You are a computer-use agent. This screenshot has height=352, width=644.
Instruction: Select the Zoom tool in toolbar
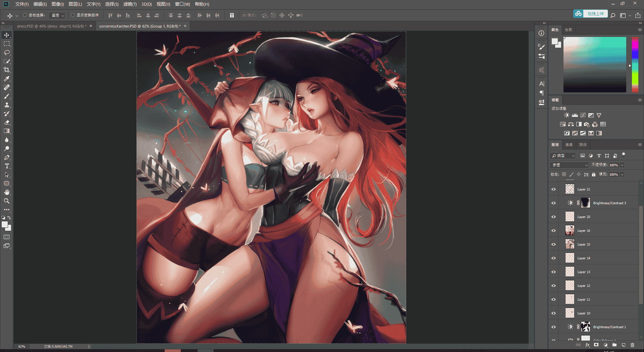[7, 201]
